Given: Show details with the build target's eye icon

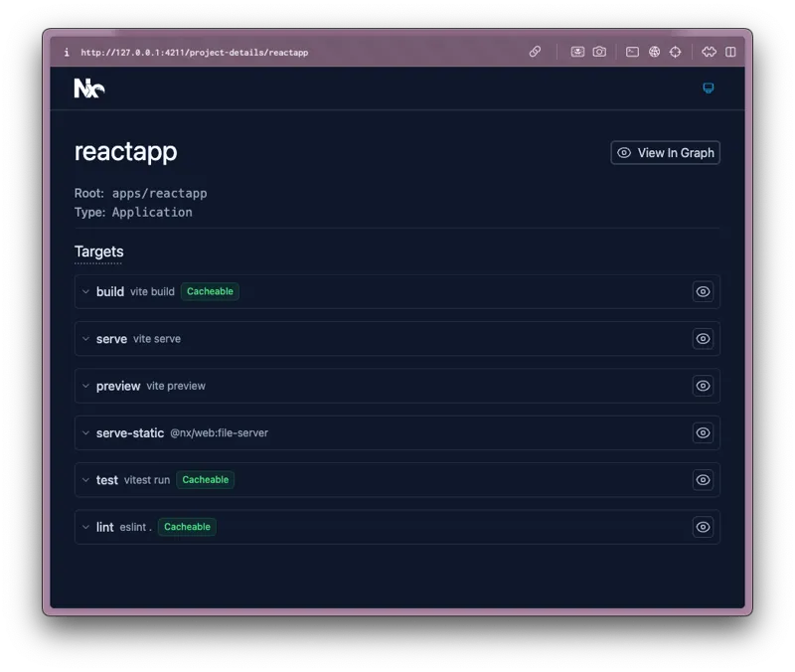Looking at the screenshot, I should 703,291.
